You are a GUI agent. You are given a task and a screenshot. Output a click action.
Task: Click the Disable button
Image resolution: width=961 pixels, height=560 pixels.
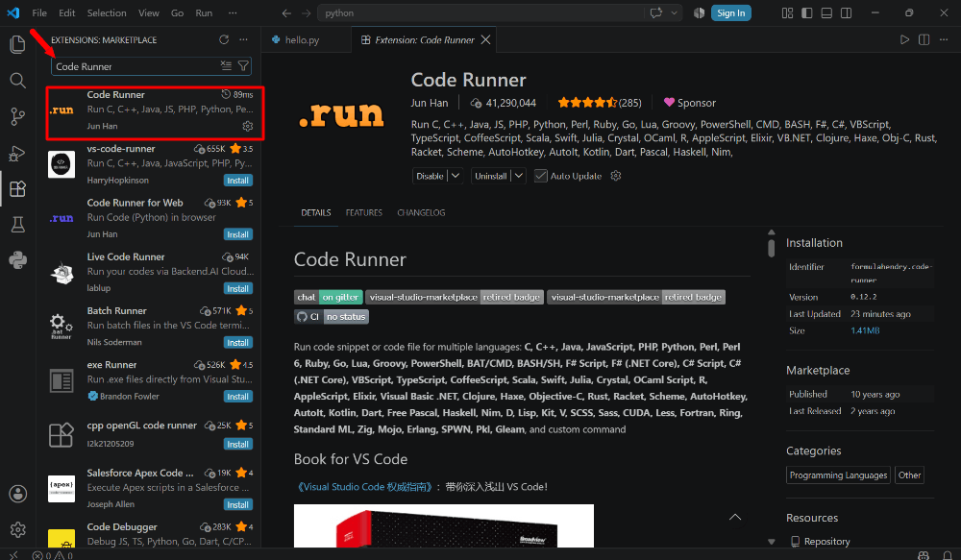coord(430,176)
